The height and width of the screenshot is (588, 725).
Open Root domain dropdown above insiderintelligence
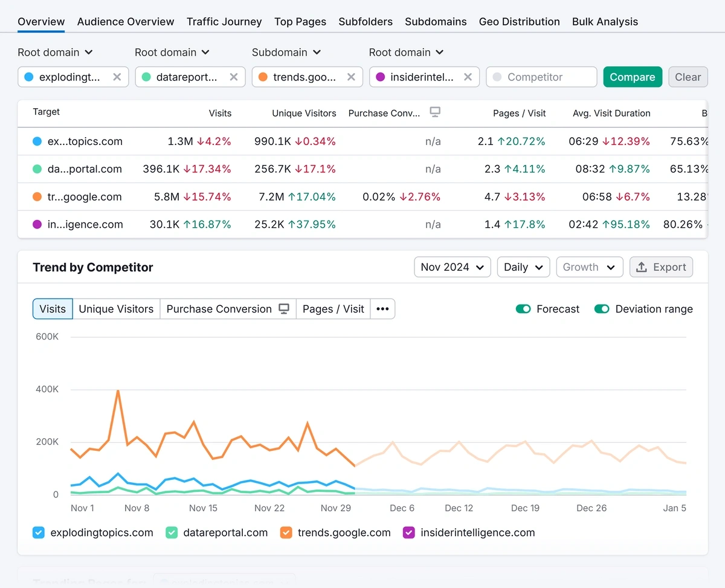click(407, 53)
